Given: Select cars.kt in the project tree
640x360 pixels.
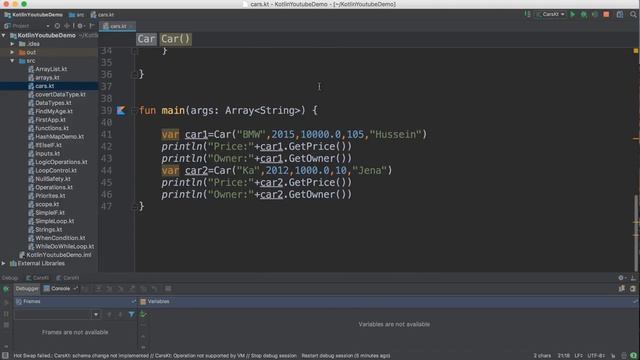Looking at the screenshot, I should [x=44, y=86].
